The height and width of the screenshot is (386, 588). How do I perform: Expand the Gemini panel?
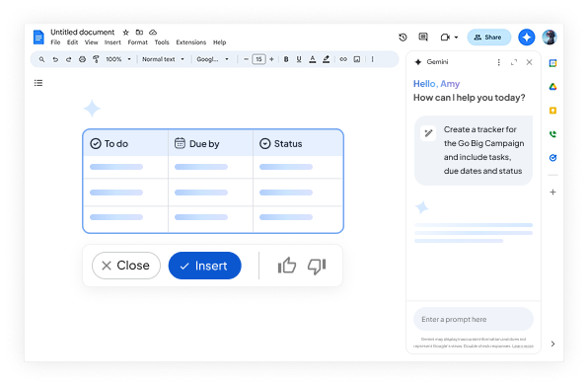(514, 62)
